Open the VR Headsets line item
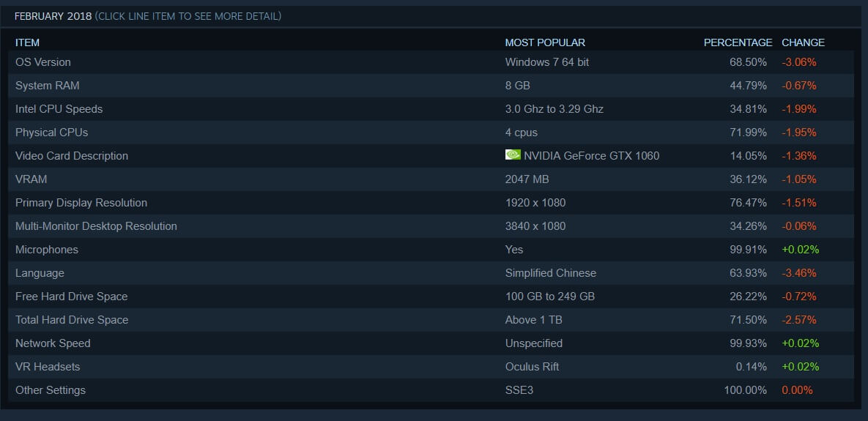Viewport: 868px width, 421px height. (x=48, y=367)
